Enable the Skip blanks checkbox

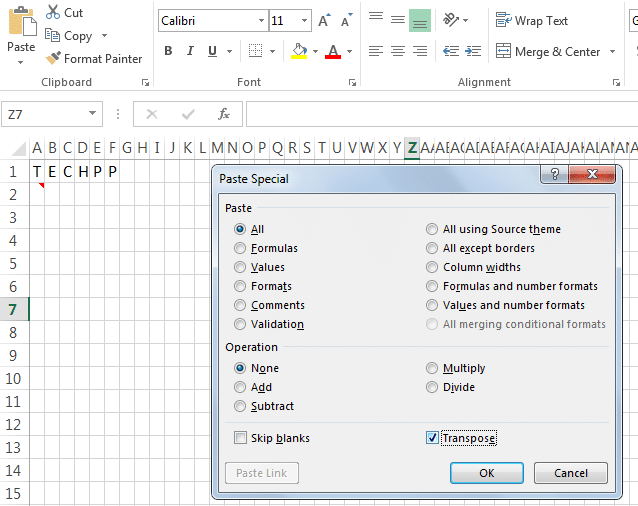[x=240, y=438]
